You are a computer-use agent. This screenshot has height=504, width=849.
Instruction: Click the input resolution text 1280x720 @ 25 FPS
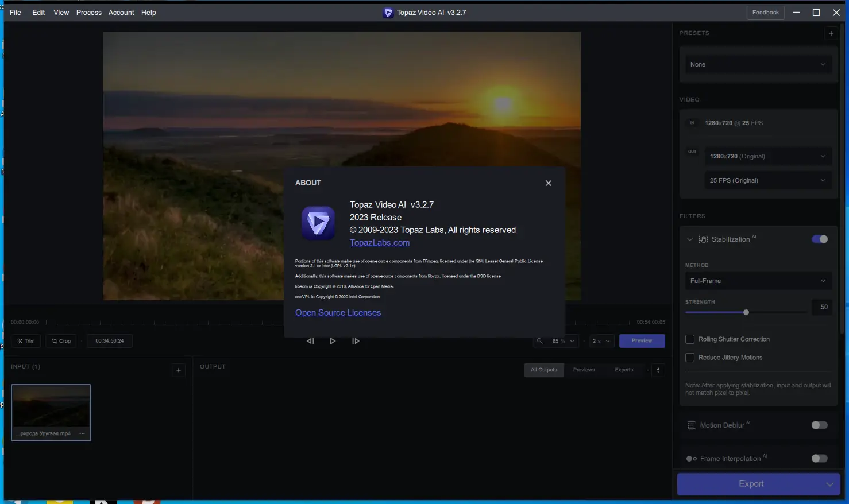(x=734, y=123)
